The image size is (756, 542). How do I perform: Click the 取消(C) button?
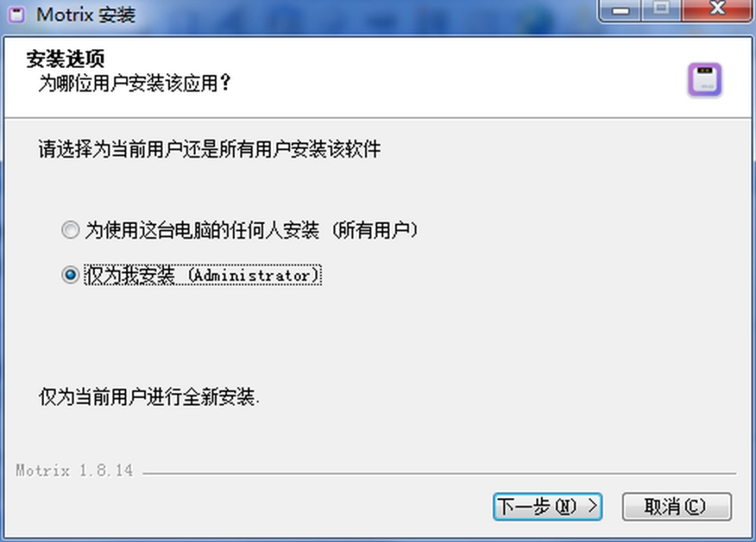pyautogui.click(x=676, y=506)
